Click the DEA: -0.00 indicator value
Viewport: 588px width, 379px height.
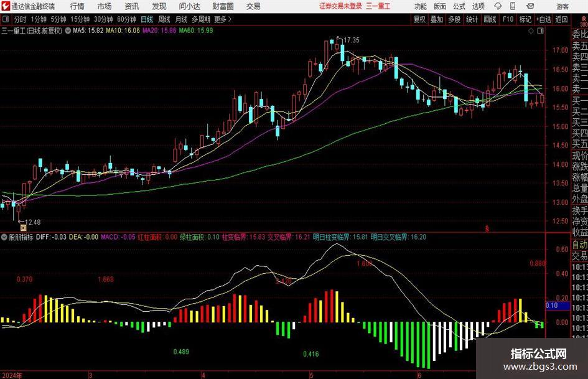pyautogui.click(x=83, y=237)
